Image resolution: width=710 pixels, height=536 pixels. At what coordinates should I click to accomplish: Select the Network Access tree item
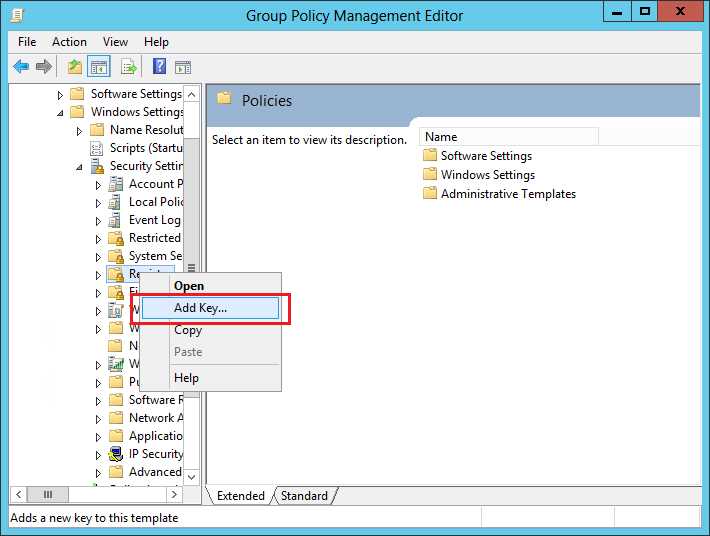(156, 418)
